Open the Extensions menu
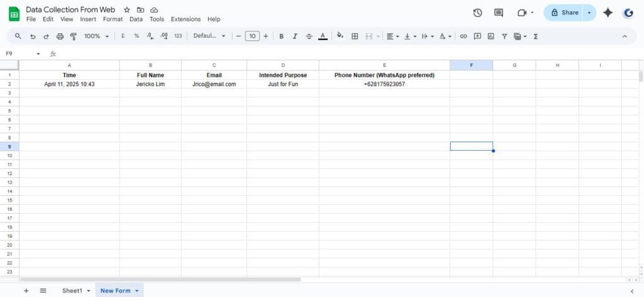The width and height of the screenshot is (644, 297). coord(186,19)
